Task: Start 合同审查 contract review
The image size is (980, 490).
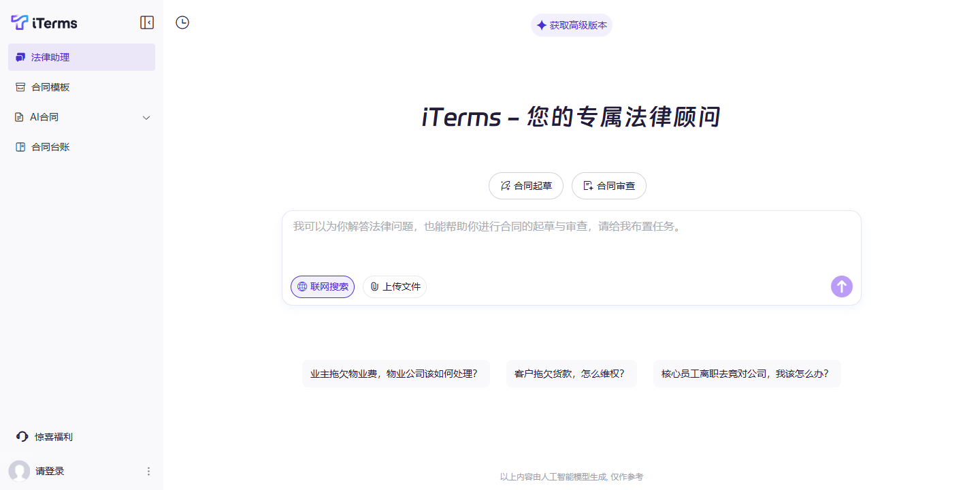Action: (609, 186)
